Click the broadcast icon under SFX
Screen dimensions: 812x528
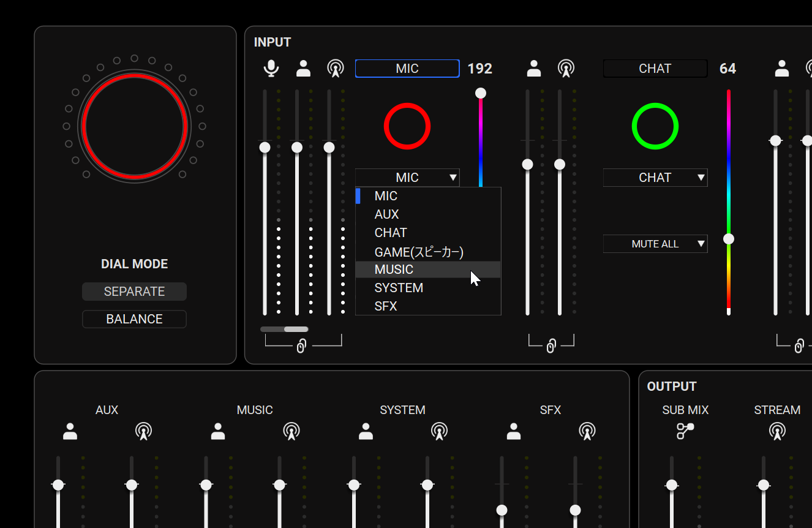coord(587,431)
